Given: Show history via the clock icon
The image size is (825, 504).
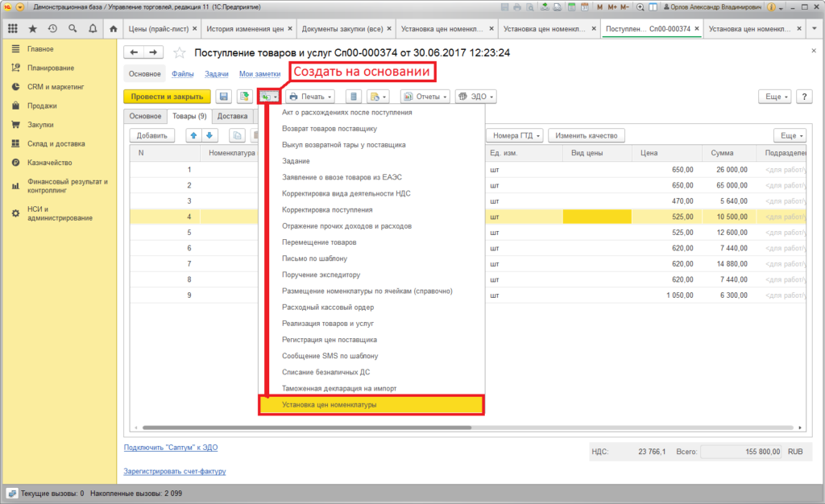Looking at the screenshot, I should [x=52, y=28].
